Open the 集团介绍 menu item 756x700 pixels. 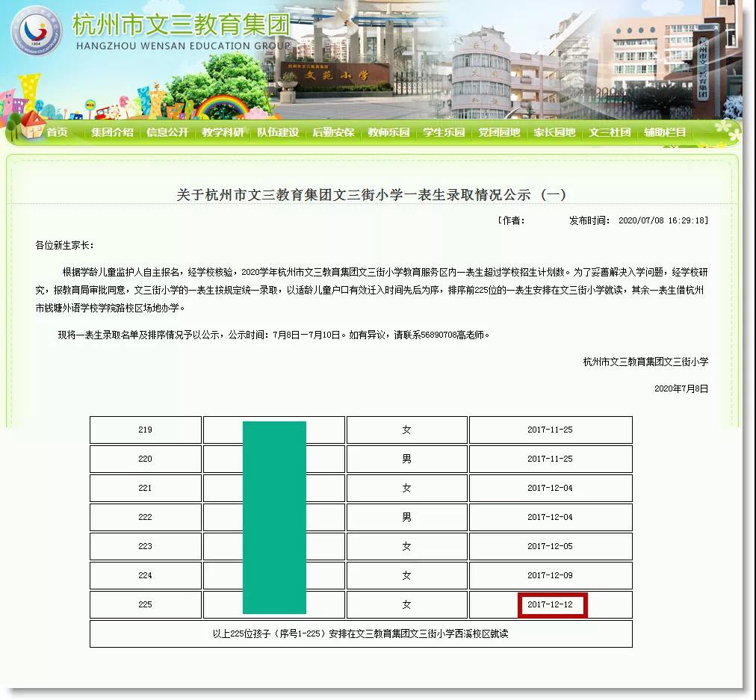pos(112,132)
